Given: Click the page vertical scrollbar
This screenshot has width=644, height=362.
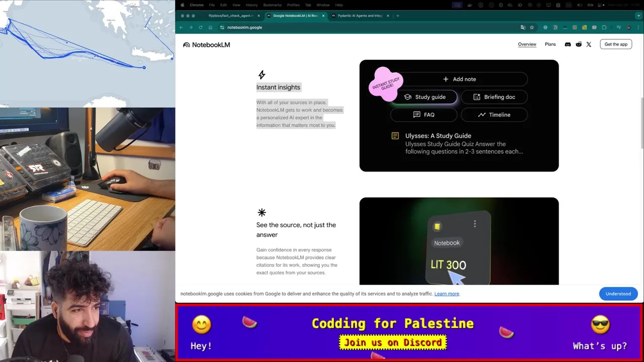Looking at the screenshot, I should tap(641, 123).
